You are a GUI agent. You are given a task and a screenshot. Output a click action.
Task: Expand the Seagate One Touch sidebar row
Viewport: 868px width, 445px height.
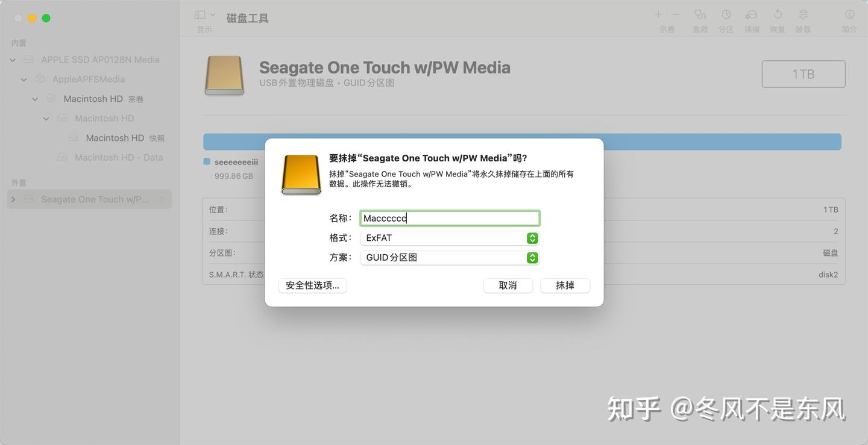tap(13, 199)
